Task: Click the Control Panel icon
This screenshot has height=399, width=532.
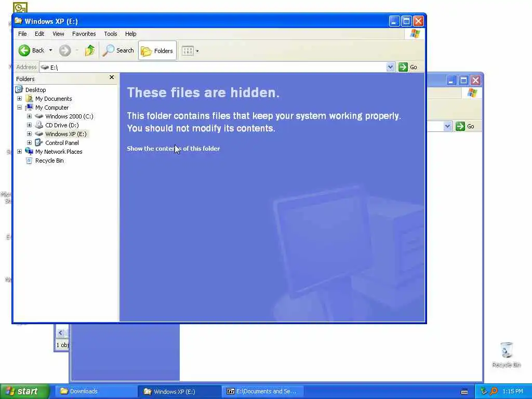Action: click(39, 142)
